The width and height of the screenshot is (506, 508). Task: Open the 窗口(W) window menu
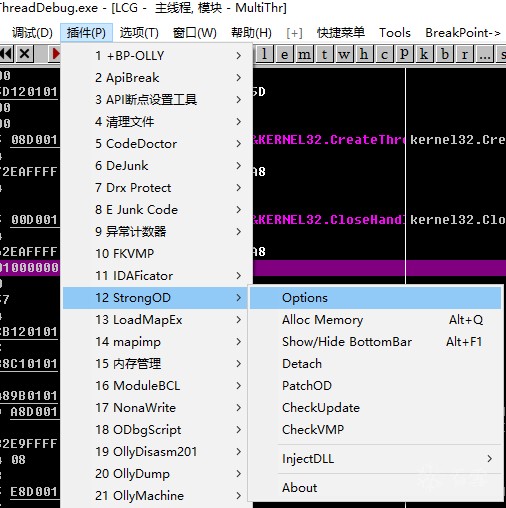click(195, 33)
